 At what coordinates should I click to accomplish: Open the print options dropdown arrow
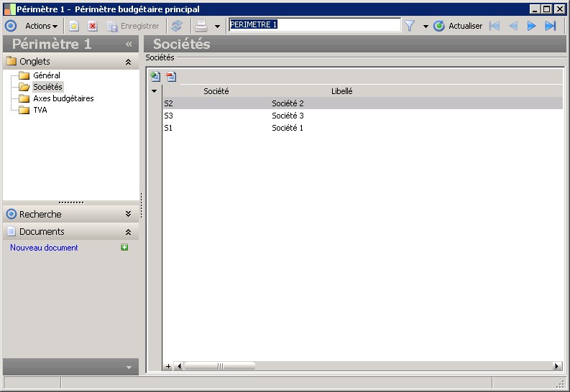[x=217, y=26]
